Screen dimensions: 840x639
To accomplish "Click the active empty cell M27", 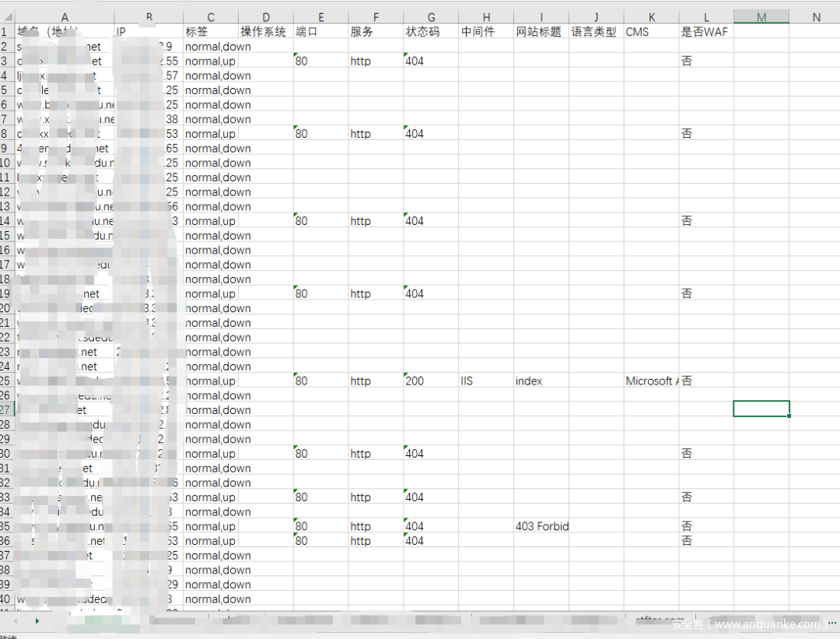I will (x=761, y=409).
